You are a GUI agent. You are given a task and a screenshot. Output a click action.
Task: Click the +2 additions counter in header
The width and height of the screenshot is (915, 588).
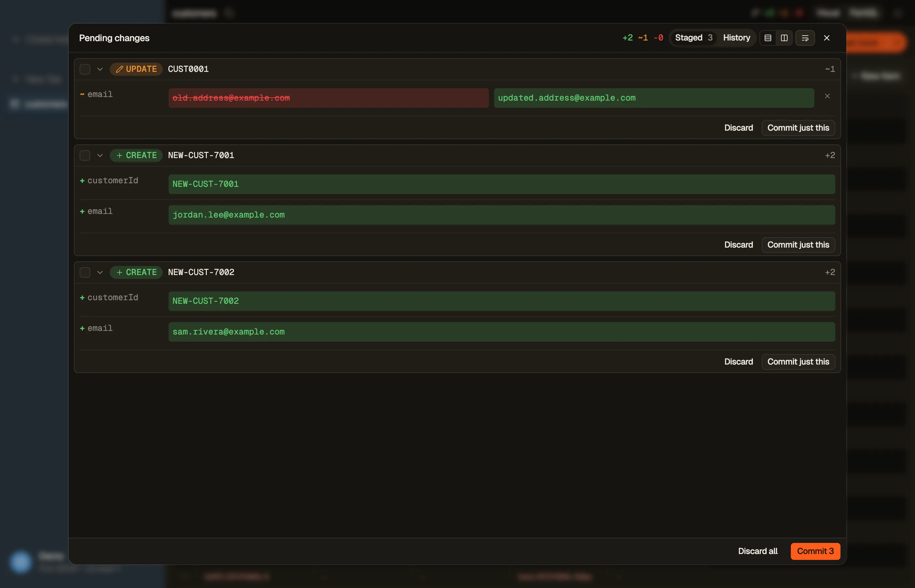pos(627,38)
